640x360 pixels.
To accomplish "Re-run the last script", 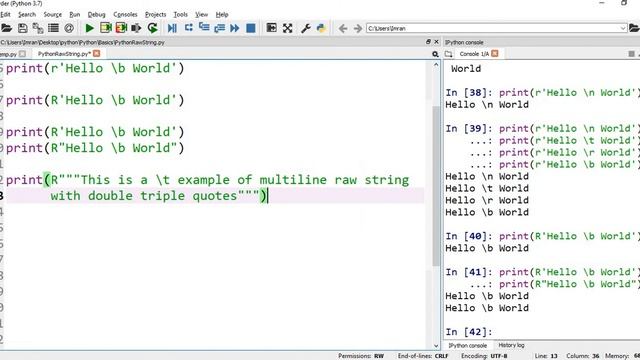I will pos(152,28).
